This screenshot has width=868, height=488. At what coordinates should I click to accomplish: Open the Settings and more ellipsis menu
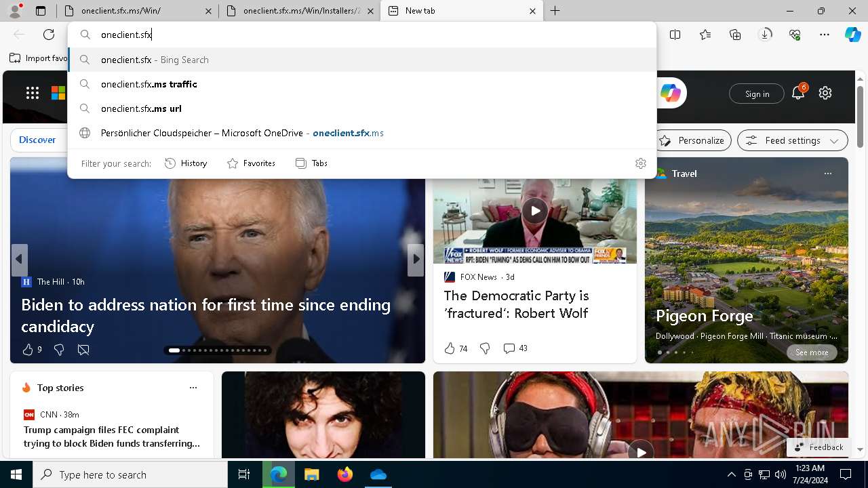825,35
